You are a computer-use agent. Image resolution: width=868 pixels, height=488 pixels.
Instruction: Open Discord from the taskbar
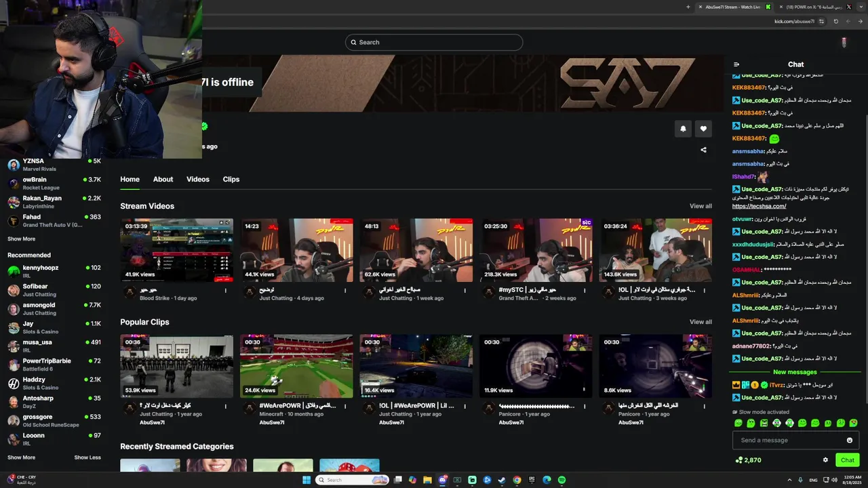pyautogui.click(x=442, y=480)
